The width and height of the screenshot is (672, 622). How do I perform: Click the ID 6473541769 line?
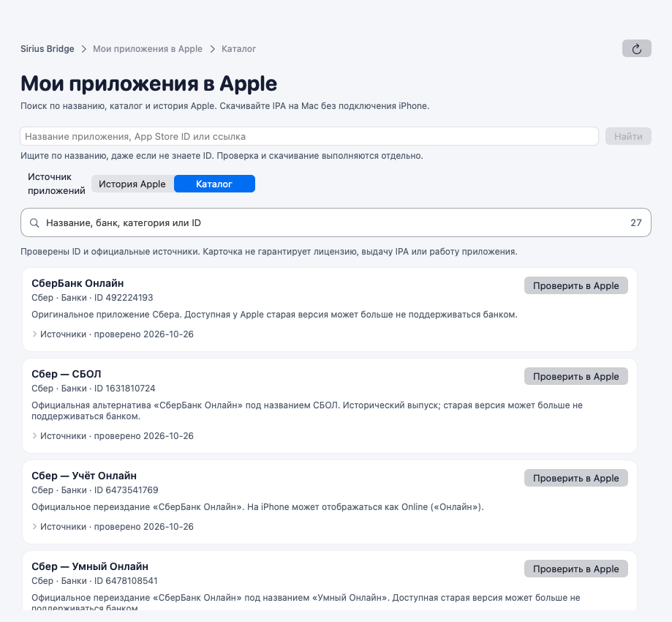click(95, 490)
